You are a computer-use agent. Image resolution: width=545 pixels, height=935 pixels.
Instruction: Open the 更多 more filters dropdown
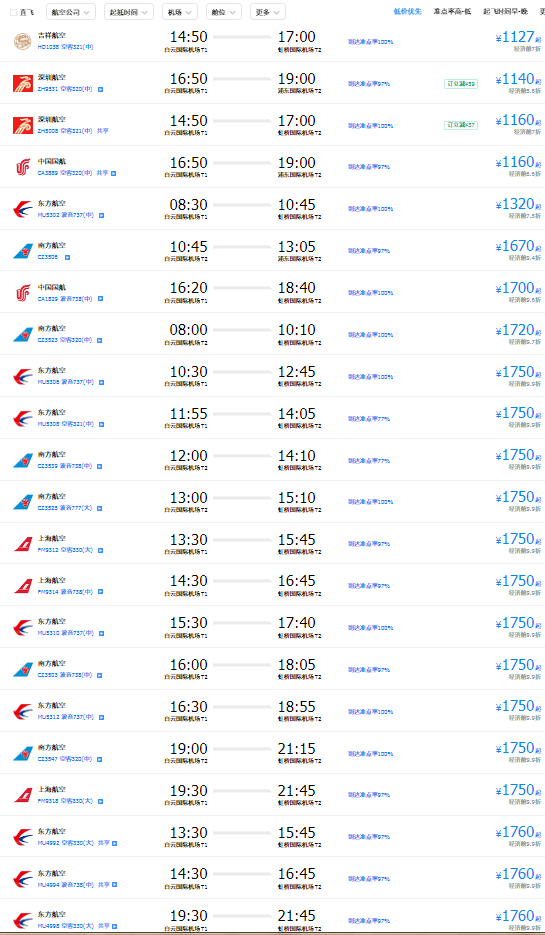(267, 11)
